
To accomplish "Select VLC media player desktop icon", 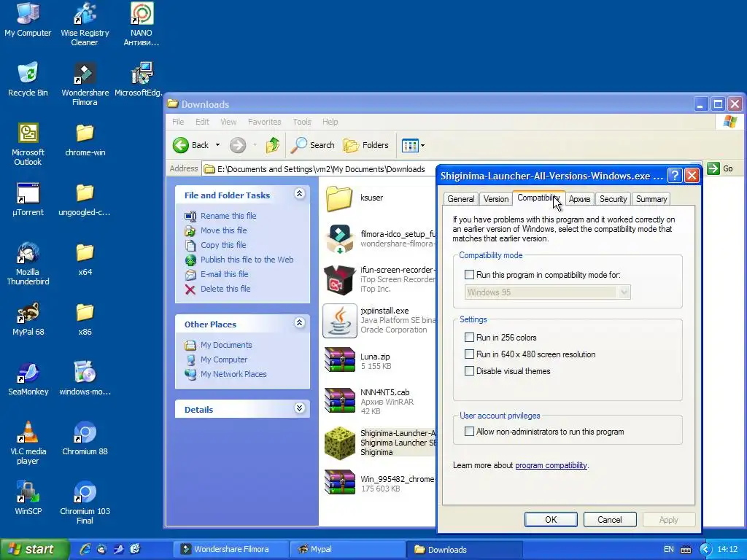I will (x=28, y=443).
